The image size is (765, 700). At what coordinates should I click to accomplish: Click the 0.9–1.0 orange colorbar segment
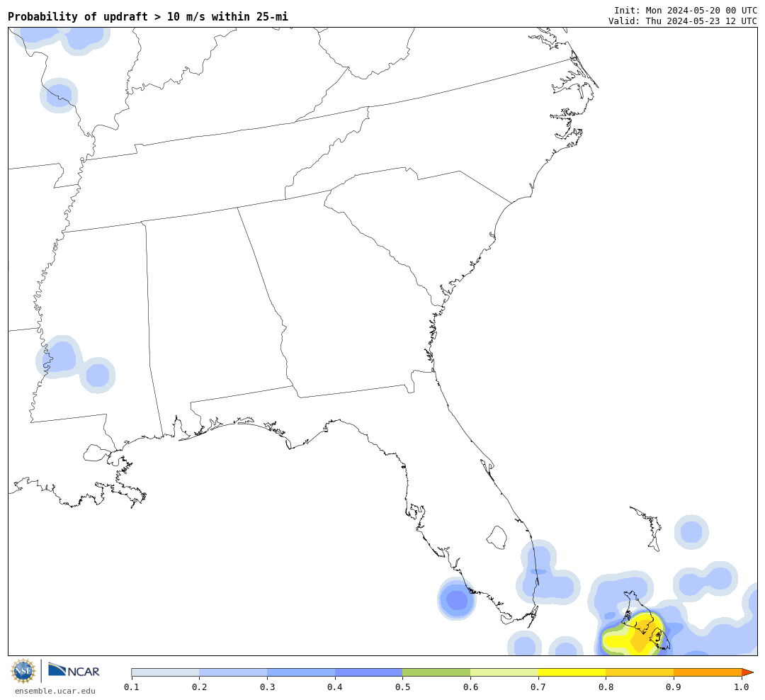click(708, 672)
